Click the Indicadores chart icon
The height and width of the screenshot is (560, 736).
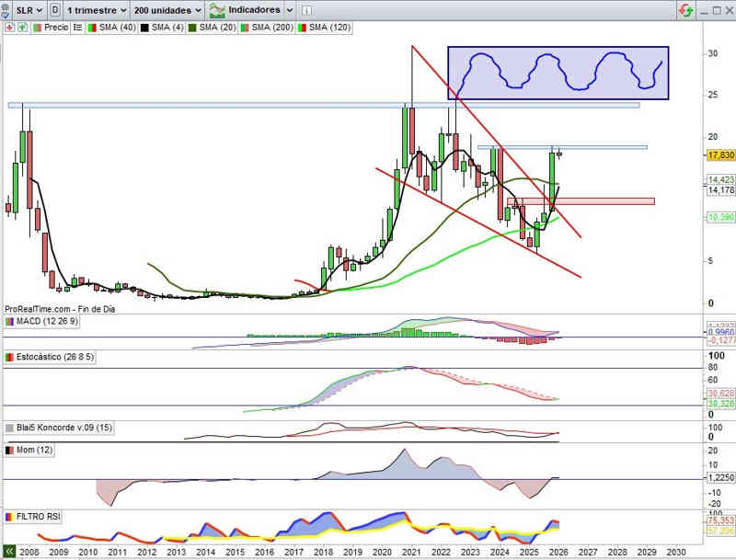coord(218,10)
